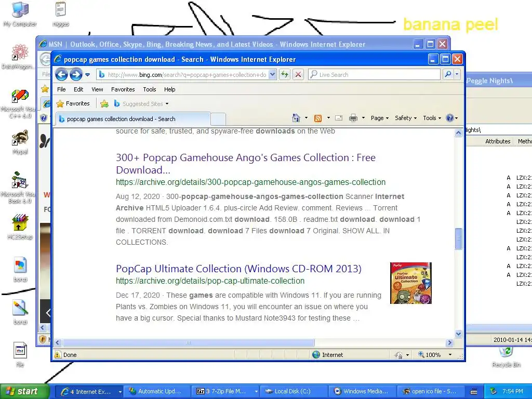
Task: Select the popcap games collection download tab
Action: (133, 119)
